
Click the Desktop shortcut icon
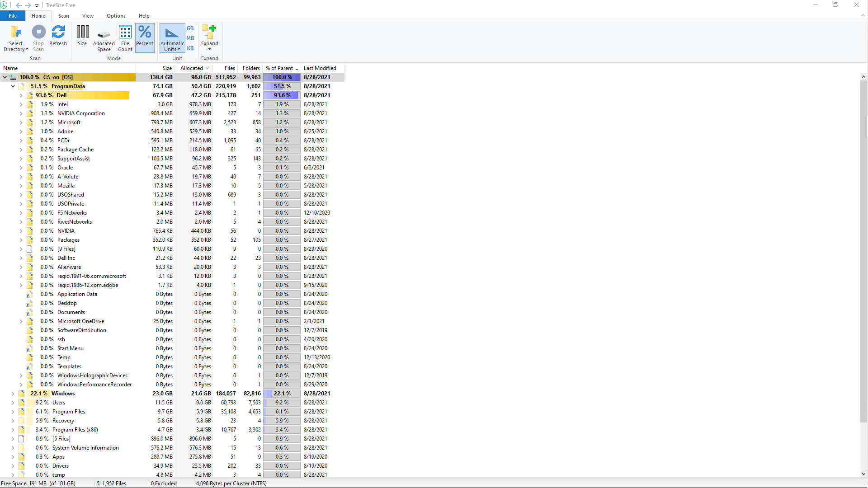29,303
